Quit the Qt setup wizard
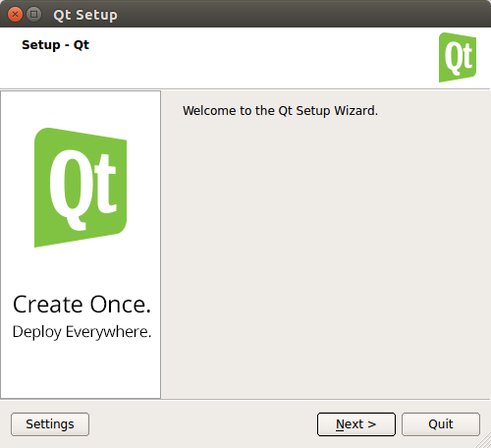Image resolution: width=491 pixels, height=448 pixels. tap(441, 424)
